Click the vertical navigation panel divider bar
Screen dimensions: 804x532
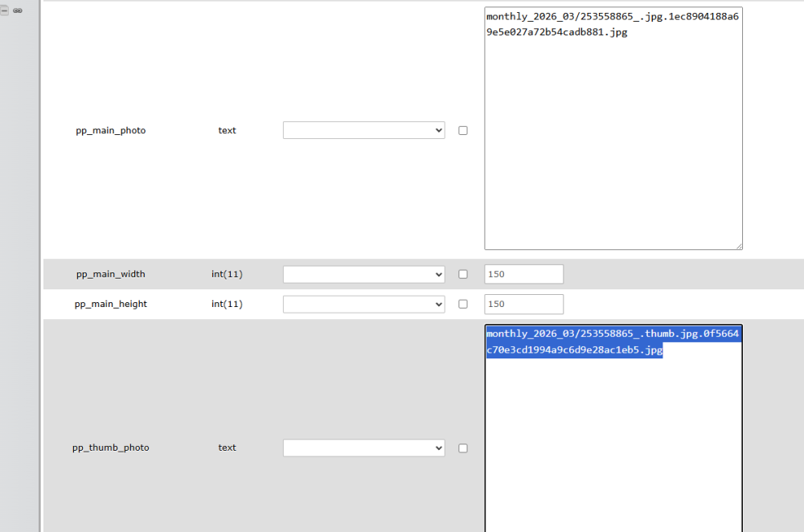[39, 265]
